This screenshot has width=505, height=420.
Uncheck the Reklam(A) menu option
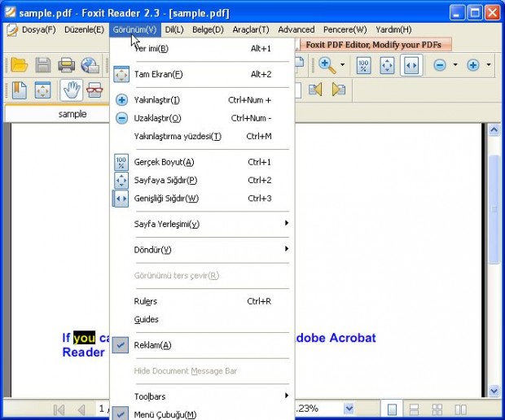202,345
